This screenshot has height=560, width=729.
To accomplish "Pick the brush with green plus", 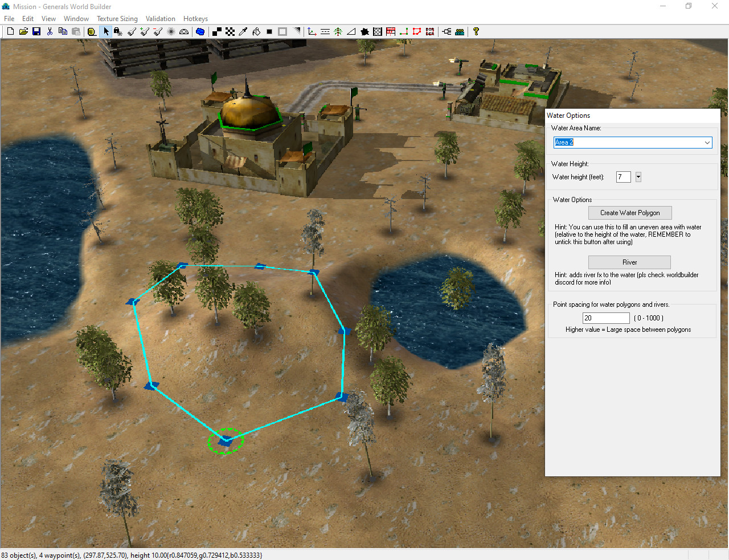I will coord(145,31).
